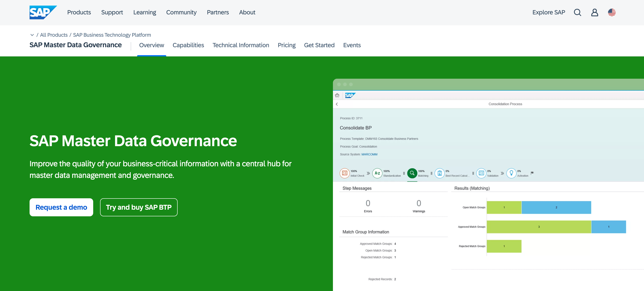Click the small SAP logo in screenshot
Image resolution: width=644 pixels, height=291 pixels.
click(350, 95)
